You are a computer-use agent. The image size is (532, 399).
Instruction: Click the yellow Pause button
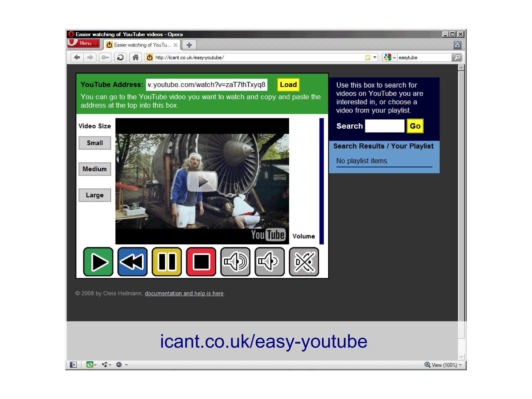click(x=167, y=262)
